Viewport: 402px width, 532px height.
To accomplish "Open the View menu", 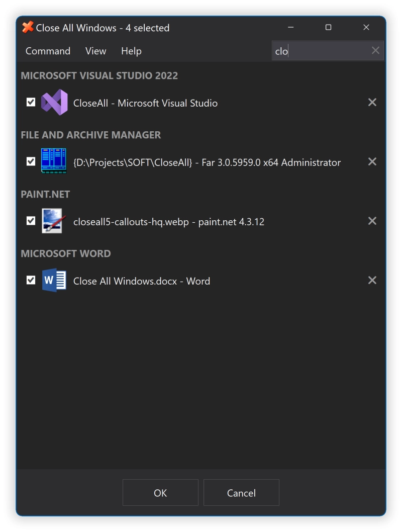I will click(95, 51).
